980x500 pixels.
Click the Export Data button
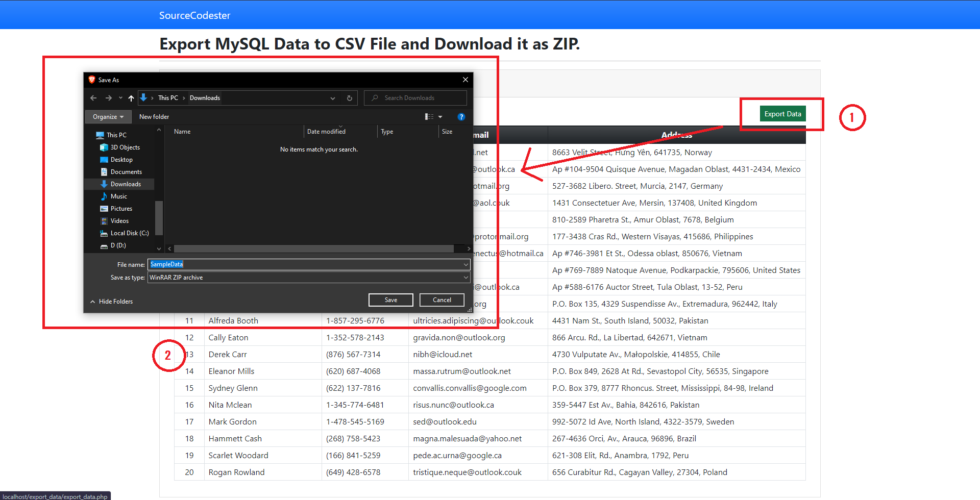(782, 114)
